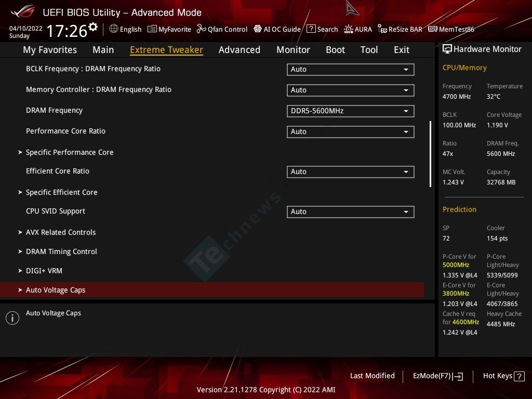Viewport: 532px width, 399px height.
Task: Click the 4600MHz cache target value
Action: pos(465,322)
